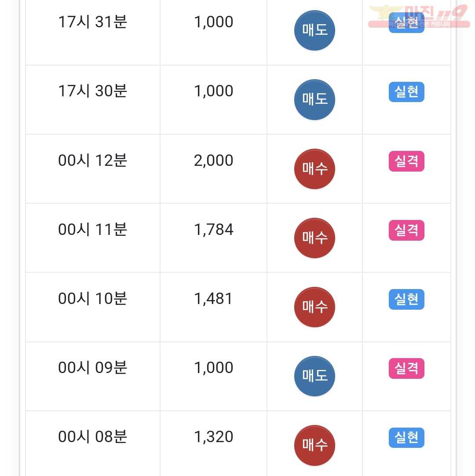The height and width of the screenshot is (476, 475).
Task: Click the blue 실현 badge for 00시 08분
Action: (406, 437)
